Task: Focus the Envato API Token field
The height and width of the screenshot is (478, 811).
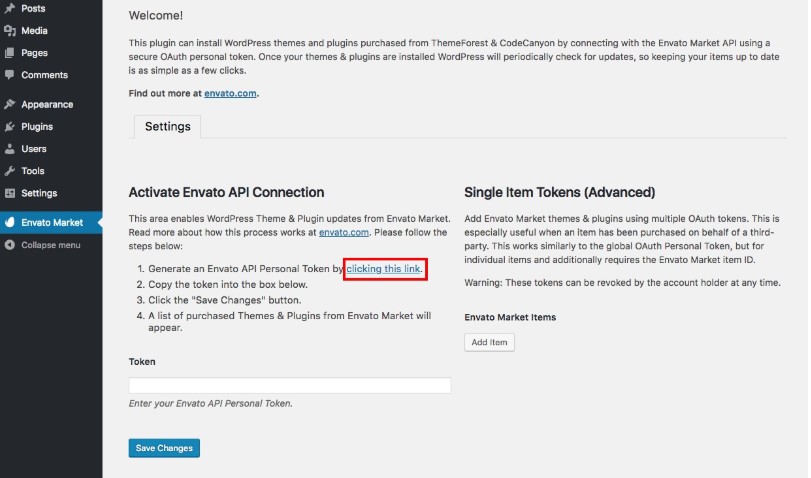Action: point(290,385)
